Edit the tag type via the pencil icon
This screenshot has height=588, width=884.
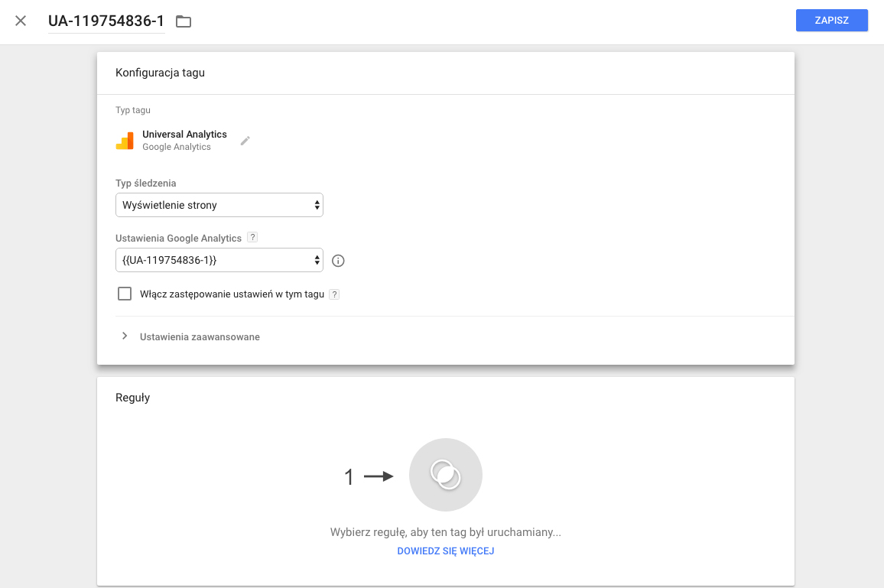click(245, 141)
